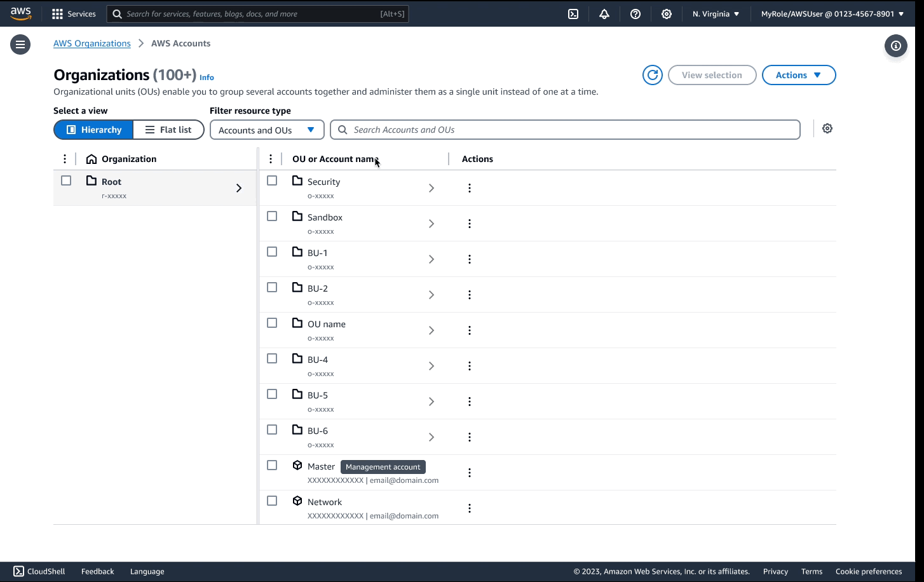Click the refresh button
The height and width of the screenshot is (582, 924).
(x=653, y=75)
